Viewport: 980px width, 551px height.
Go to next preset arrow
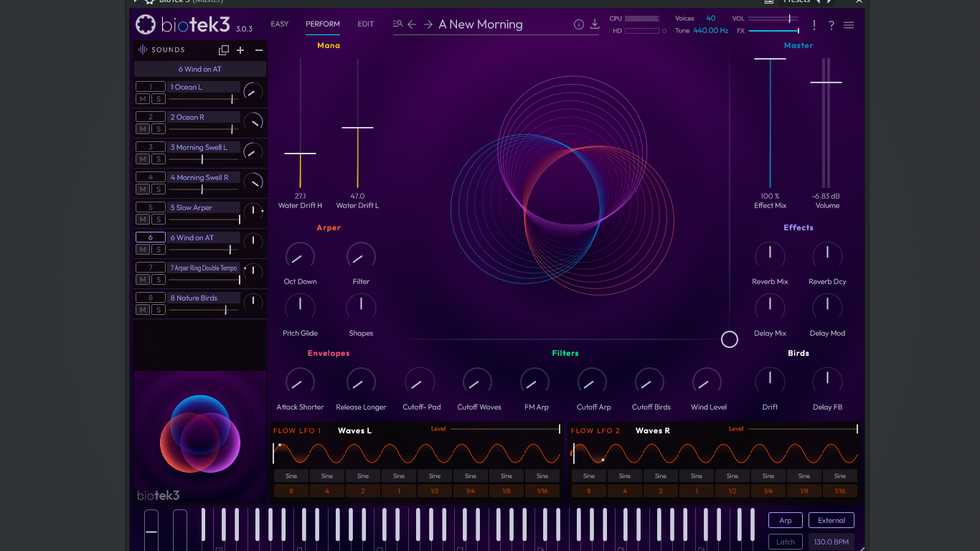tap(428, 24)
